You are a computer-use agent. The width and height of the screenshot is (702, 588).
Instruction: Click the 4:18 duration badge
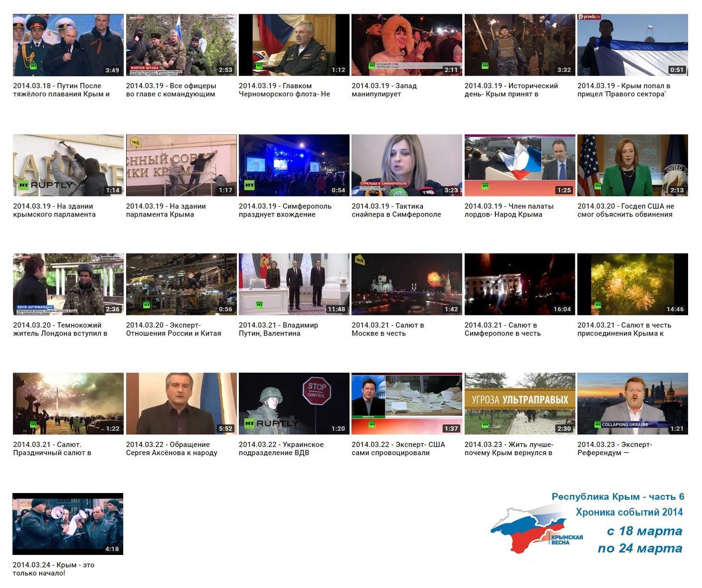tap(112, 549)
